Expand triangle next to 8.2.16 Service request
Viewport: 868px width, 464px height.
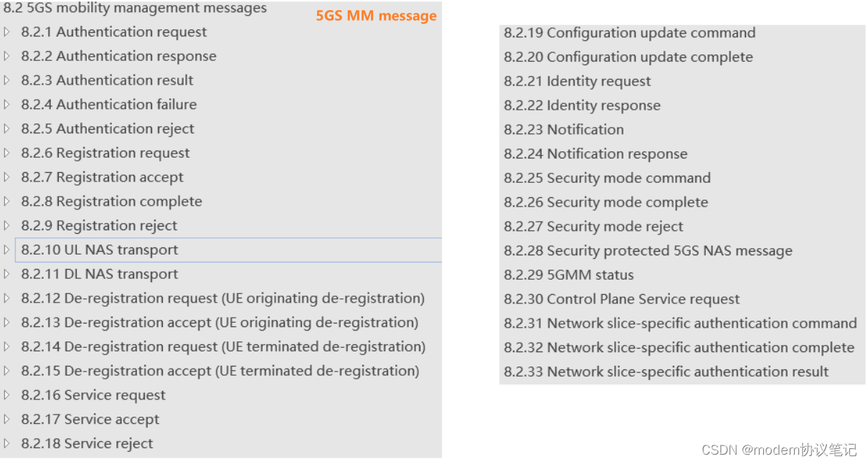tap(6, 395)
